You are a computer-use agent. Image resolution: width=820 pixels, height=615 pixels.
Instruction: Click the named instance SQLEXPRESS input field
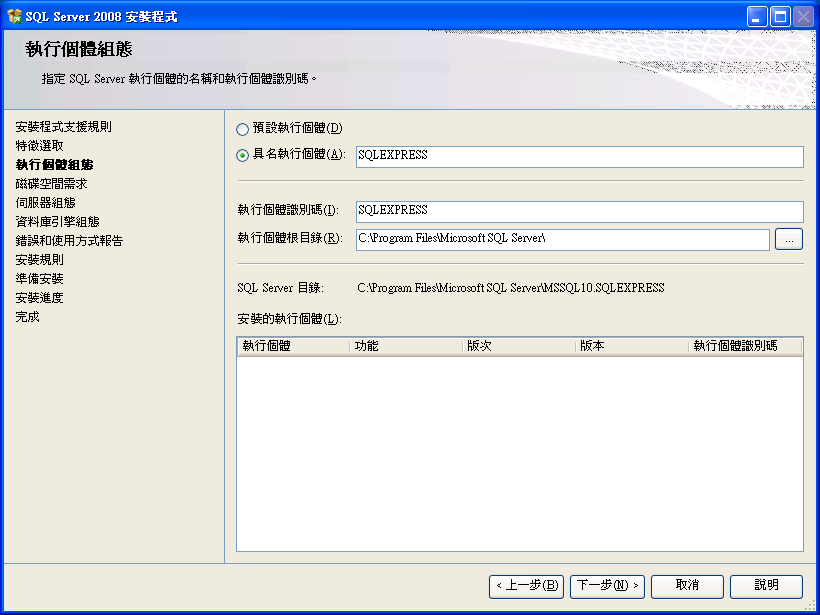tap(579, 157)
